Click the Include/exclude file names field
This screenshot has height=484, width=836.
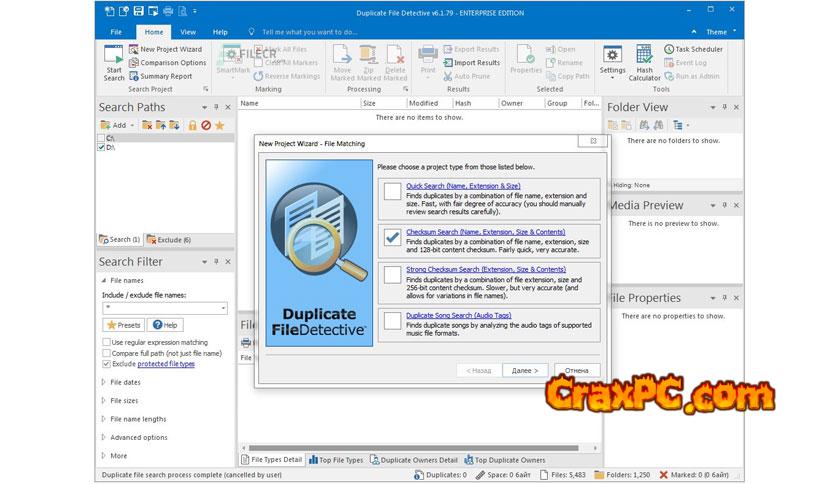point(164,308)
